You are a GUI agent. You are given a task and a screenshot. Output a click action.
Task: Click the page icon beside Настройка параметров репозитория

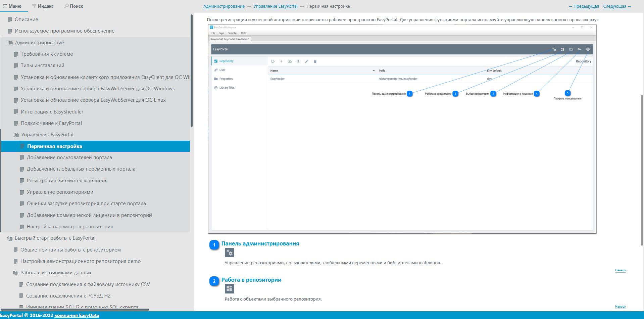(x=22, y=227)
